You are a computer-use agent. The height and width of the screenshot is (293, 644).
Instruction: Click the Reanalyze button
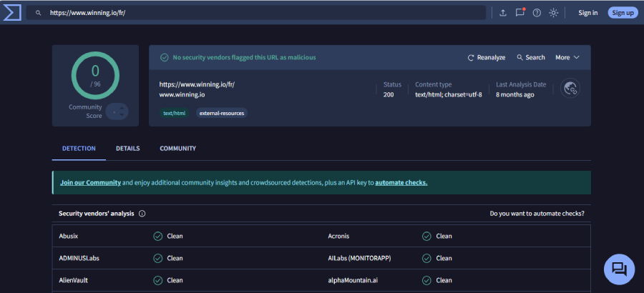coord(487,57)
